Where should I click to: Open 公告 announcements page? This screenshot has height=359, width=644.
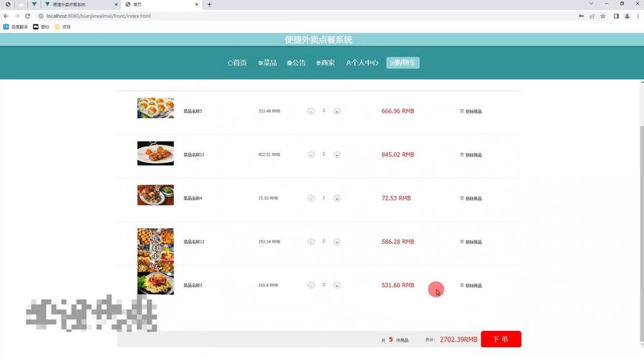297,63
